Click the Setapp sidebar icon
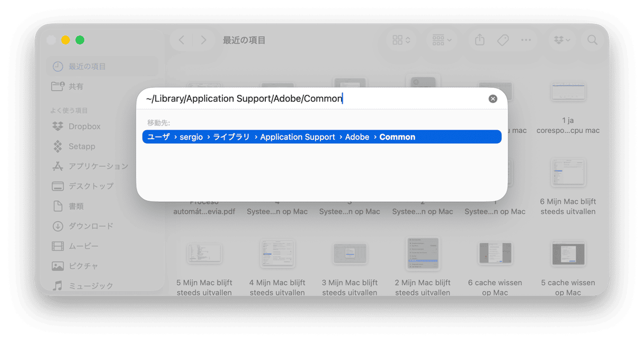This screenshot has width=644, height=342. click(58, 147)
